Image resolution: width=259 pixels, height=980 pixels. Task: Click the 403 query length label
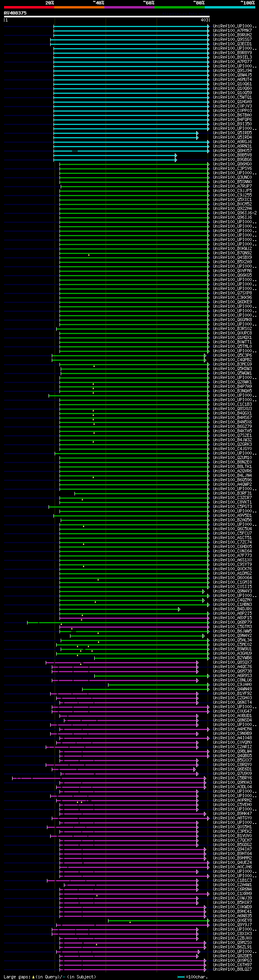[x=204, y=20]
